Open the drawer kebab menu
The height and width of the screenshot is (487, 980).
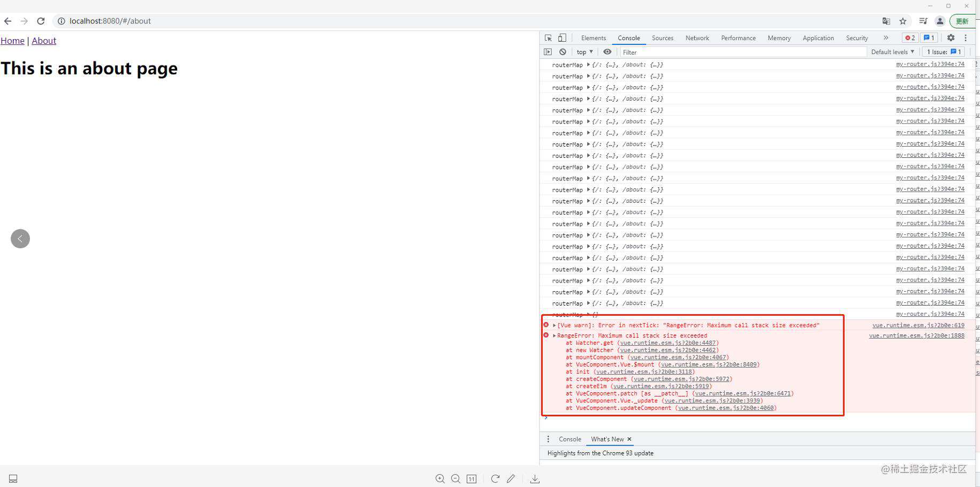click(548, 439)
